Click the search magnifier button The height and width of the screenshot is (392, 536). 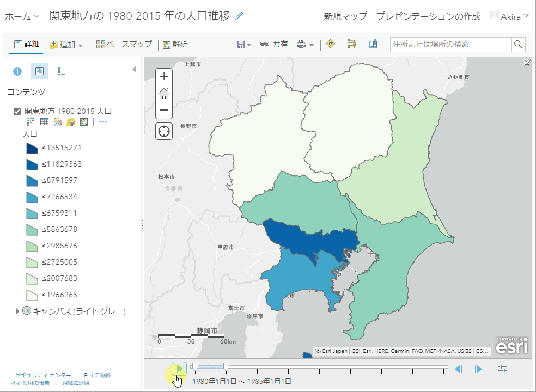(x=518, y=45)
